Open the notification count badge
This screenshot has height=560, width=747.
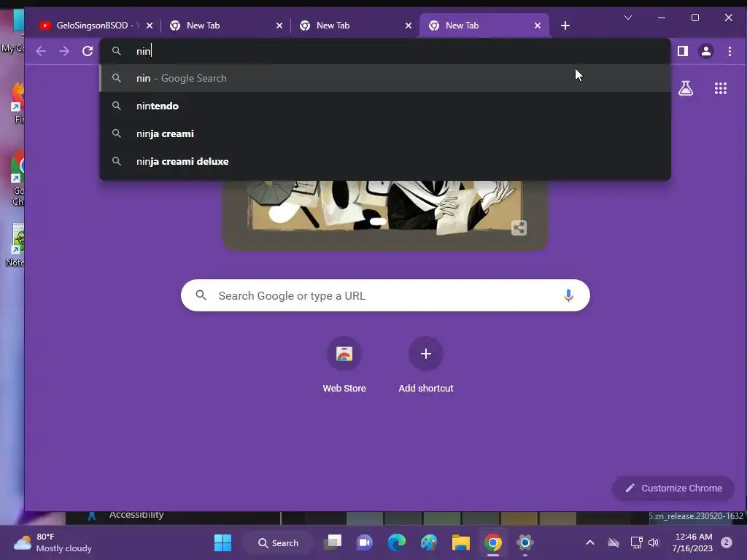(727, 542)
